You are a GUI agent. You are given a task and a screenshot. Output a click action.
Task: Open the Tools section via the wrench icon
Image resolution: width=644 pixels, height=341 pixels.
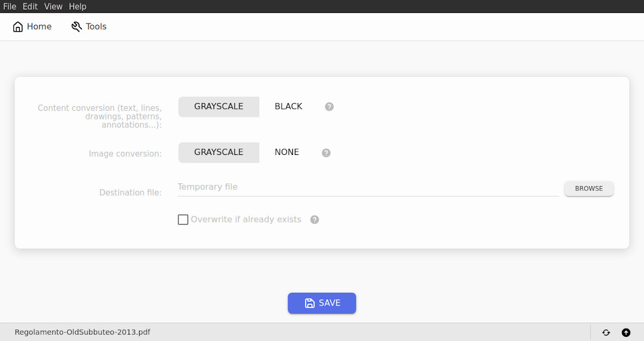click(75, 26)
